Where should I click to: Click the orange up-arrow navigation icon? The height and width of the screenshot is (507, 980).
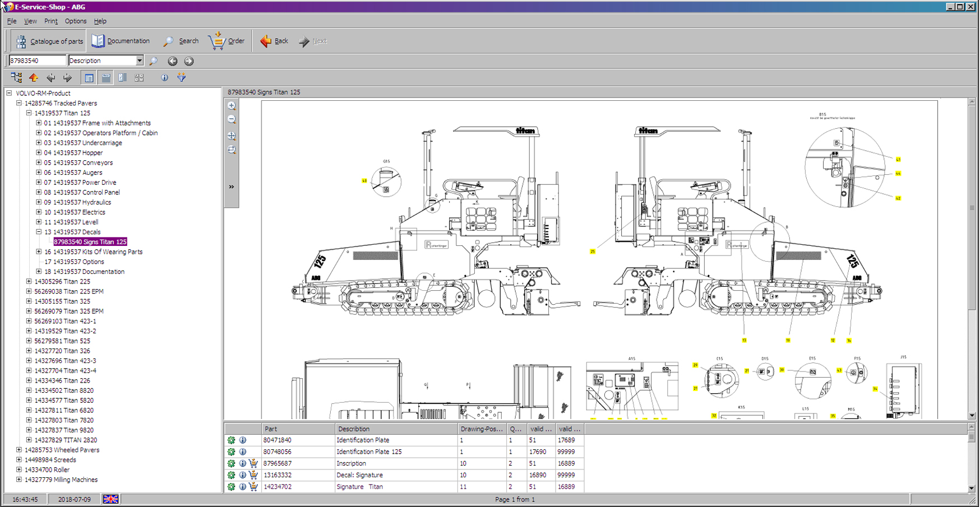(34, 78)
